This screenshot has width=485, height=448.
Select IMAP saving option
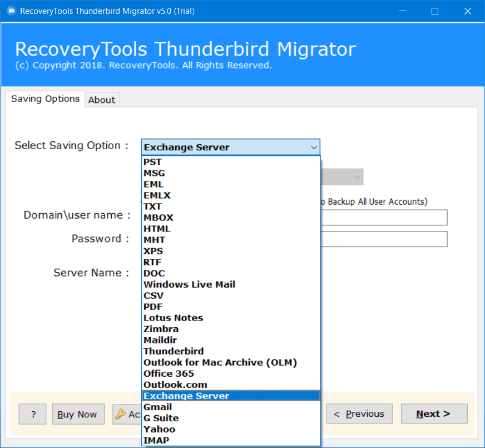coord(231,441)
